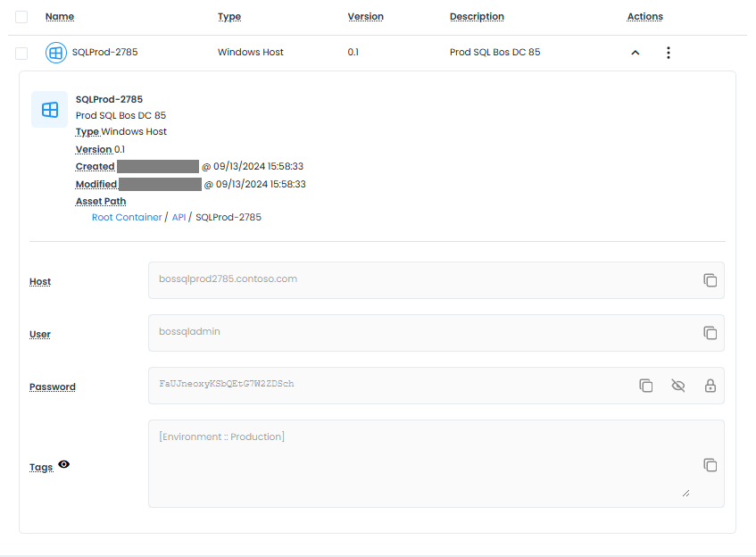The height and width of the screenshot is (557, 756).
Task: Open the three-dot actions menu for SQLProd-2785
Action: [668, 53]
